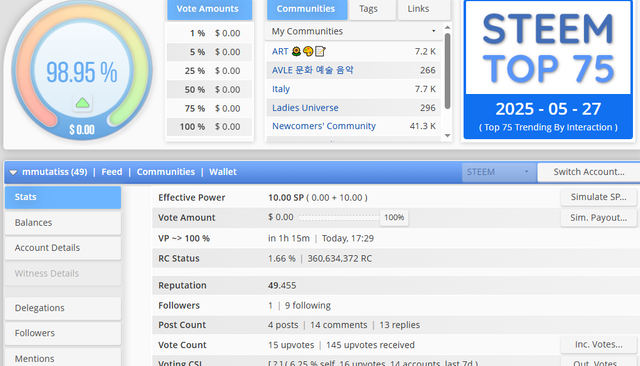Click the '14 comments' count

(339, 325)
